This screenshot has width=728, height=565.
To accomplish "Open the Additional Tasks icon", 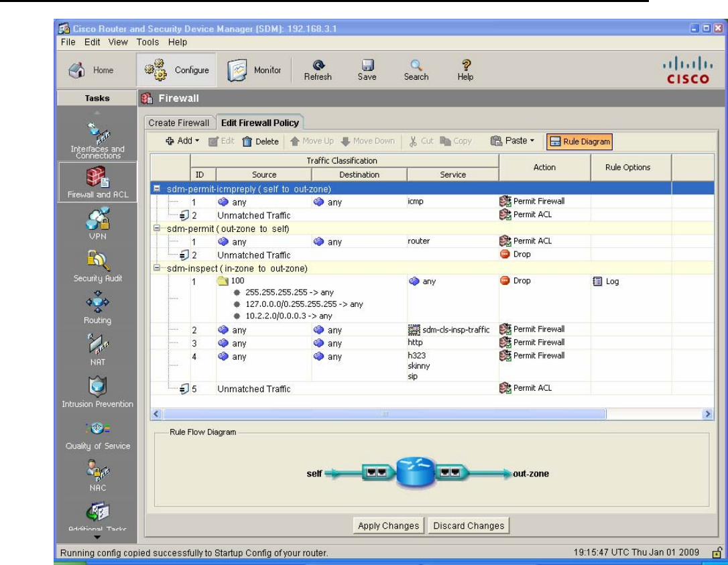I will click(97, 517).
